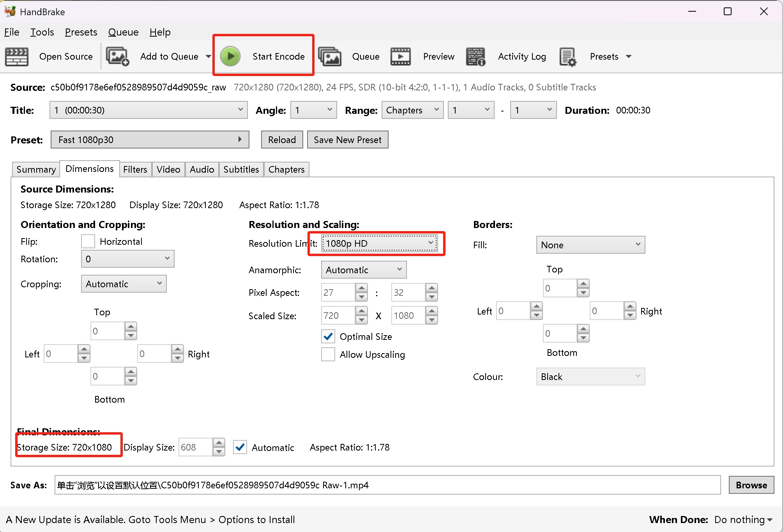Expand the Presets toolbar dropdown arrow
783x532 pixels.
(x=629, y=57)
